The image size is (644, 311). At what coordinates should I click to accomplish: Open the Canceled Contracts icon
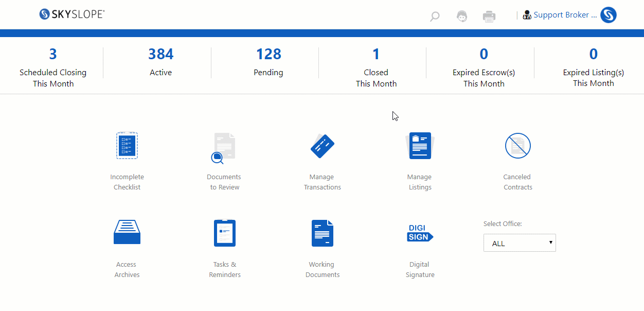coord(518,146)
